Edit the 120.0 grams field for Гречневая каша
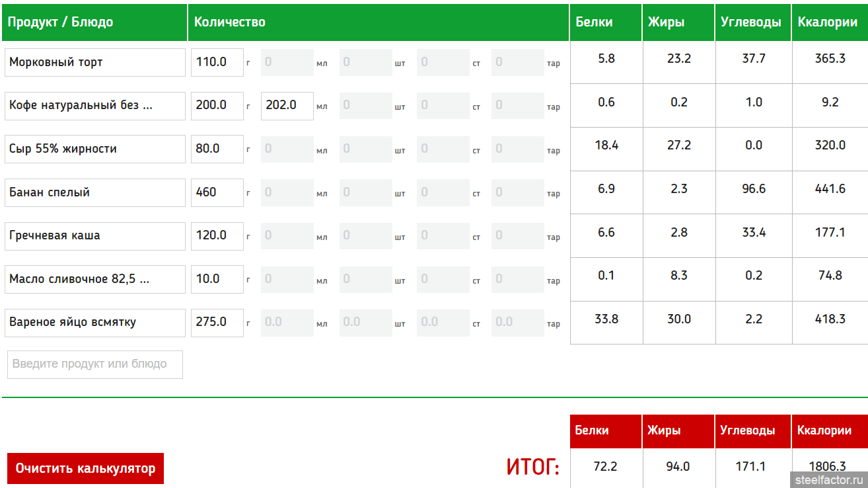Image resolution: width=868 pixels, height=488 pixels. click(x=217, y=236)
